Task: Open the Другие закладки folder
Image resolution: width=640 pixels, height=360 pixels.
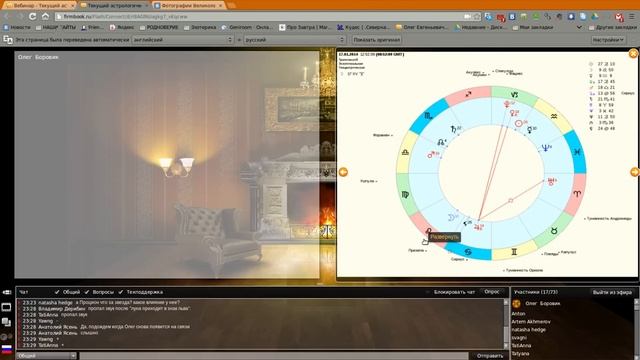Action: click(x=612, y=27)
